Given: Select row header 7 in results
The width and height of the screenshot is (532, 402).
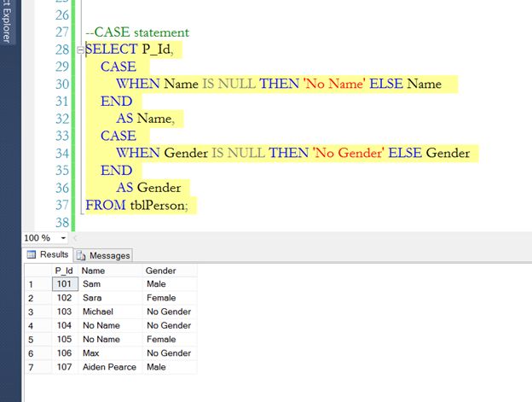Looking at the screenshot, I should (38, 367).
